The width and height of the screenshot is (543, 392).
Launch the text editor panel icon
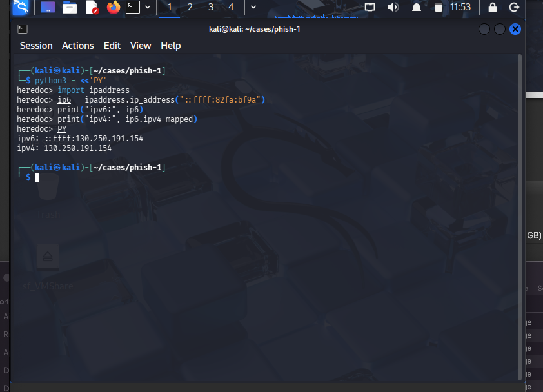coord(92,7)
